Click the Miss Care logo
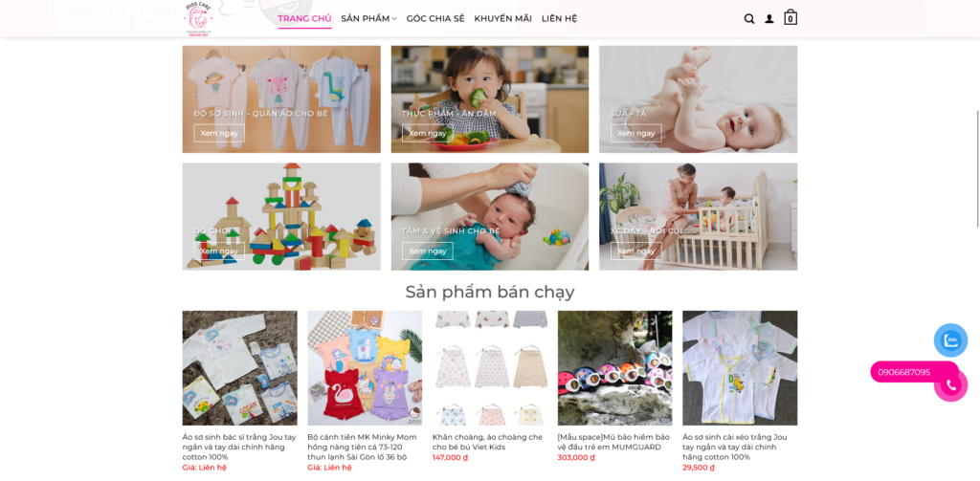Viewport: 980px width, 481px height. (197, 19)
